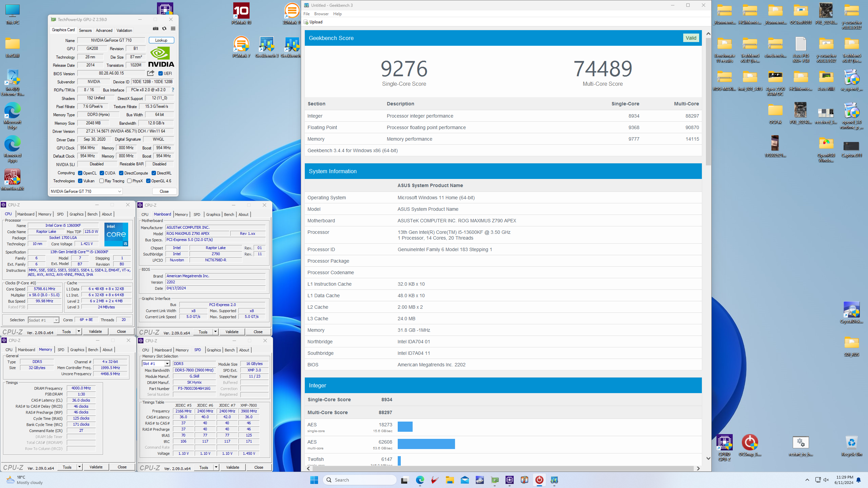The width and height of the screenshot is (868, 488).
Task: Toggle the UEFI checkbox in GPU-Z
Action: pos(161,73)
